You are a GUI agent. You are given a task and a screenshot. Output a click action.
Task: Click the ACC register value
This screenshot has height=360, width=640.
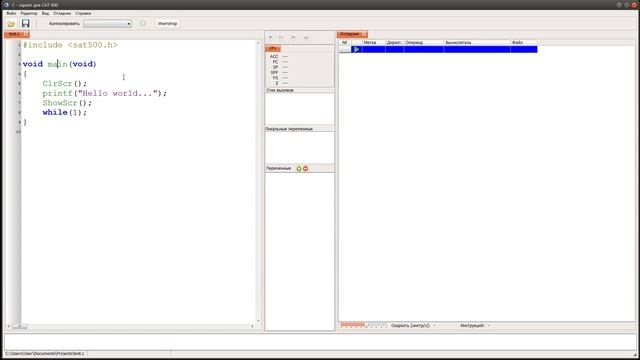click(285, 56)
